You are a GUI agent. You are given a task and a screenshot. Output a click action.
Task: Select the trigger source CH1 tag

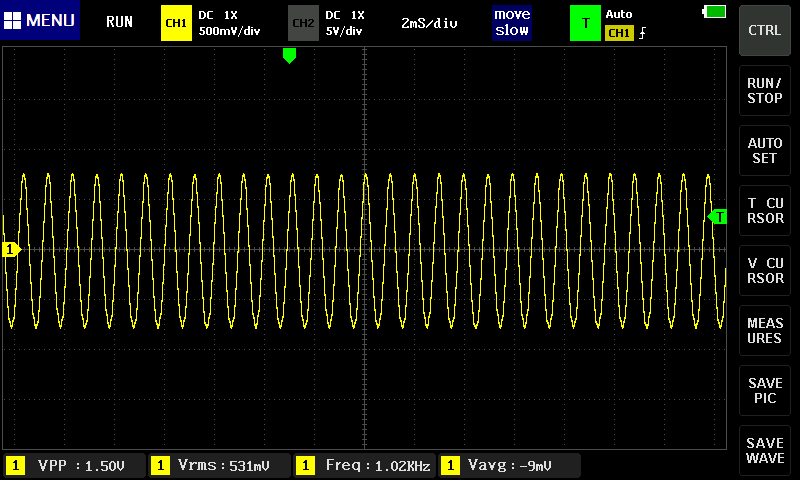pyautogui.click(x=619, y=33)
